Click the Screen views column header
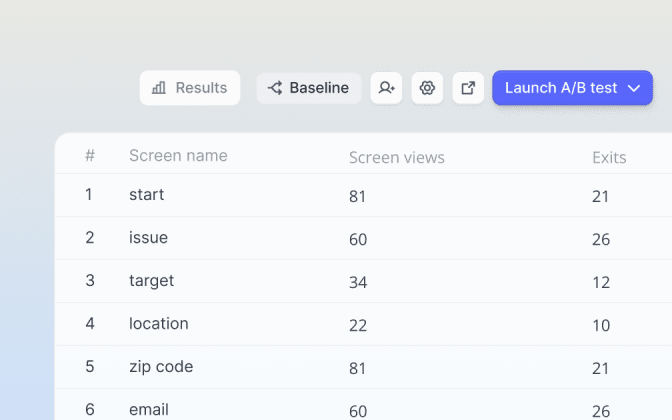 [397, 157]
